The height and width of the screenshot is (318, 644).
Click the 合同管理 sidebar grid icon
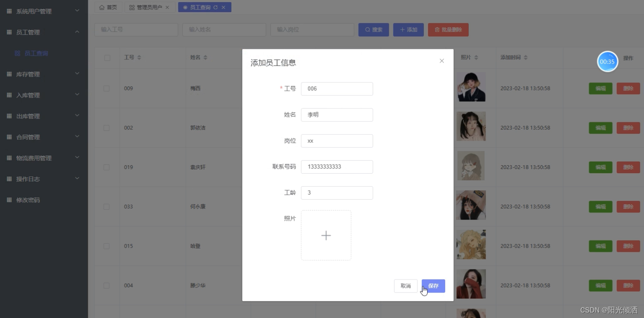9,137
